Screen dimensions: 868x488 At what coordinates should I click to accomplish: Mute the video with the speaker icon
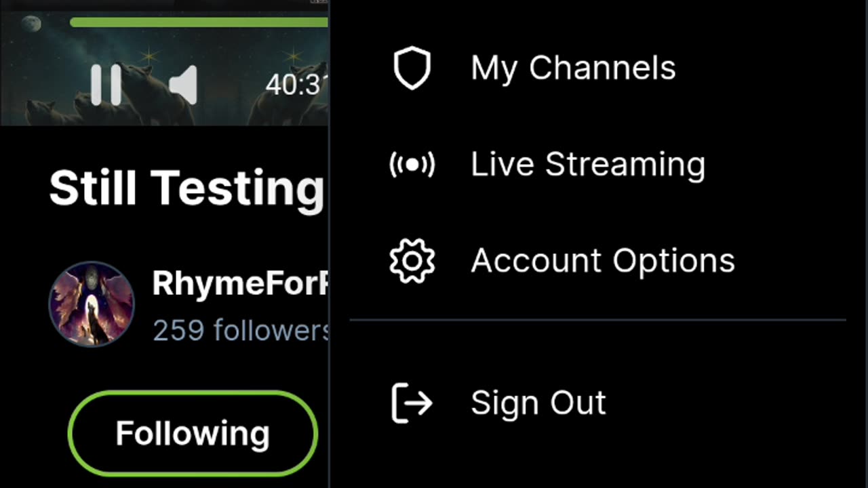tap(183, 85)
